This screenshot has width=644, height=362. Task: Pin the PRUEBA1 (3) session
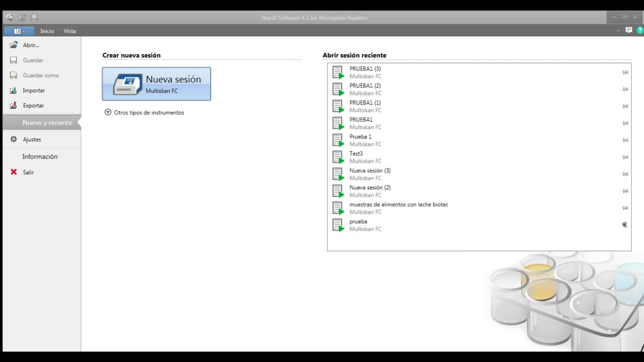(625, 72)
